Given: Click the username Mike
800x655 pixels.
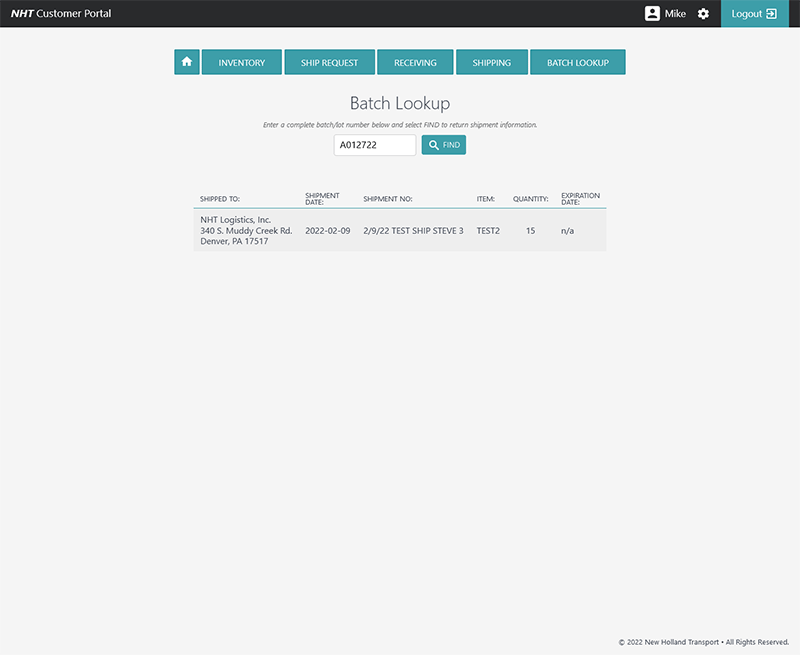Looking at the screenshot, I should click(x=675, y=14).
